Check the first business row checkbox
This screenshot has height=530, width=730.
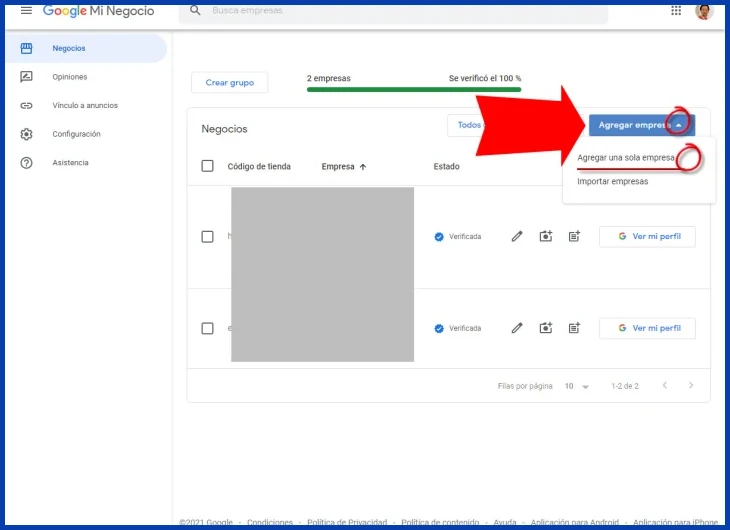coord(208,237)
